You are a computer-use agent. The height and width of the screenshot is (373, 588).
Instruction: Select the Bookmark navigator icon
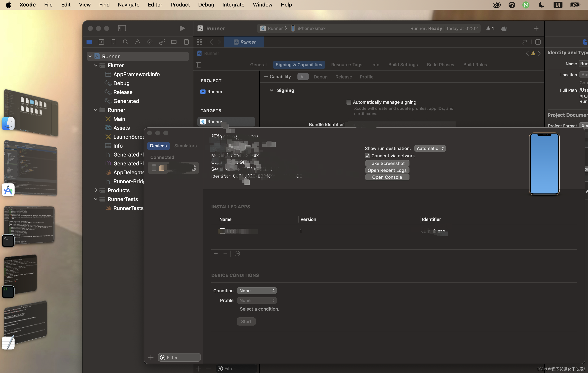[x=113, y=42]
